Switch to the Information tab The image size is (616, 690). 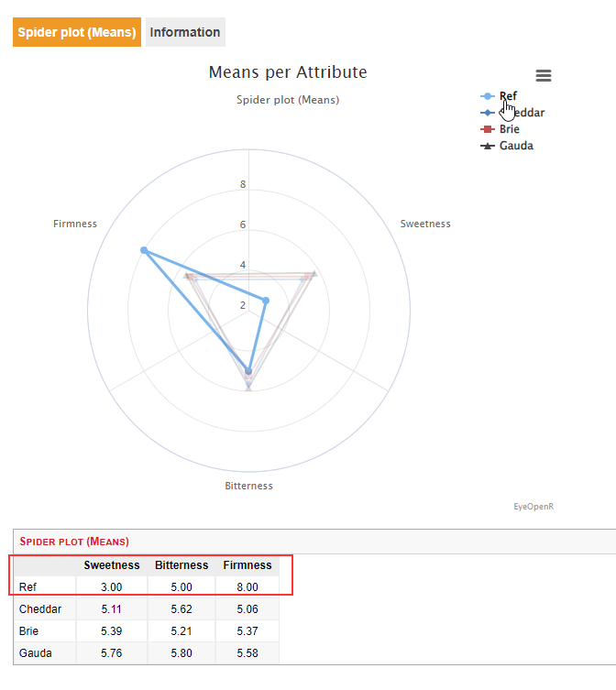coord(185,32)
